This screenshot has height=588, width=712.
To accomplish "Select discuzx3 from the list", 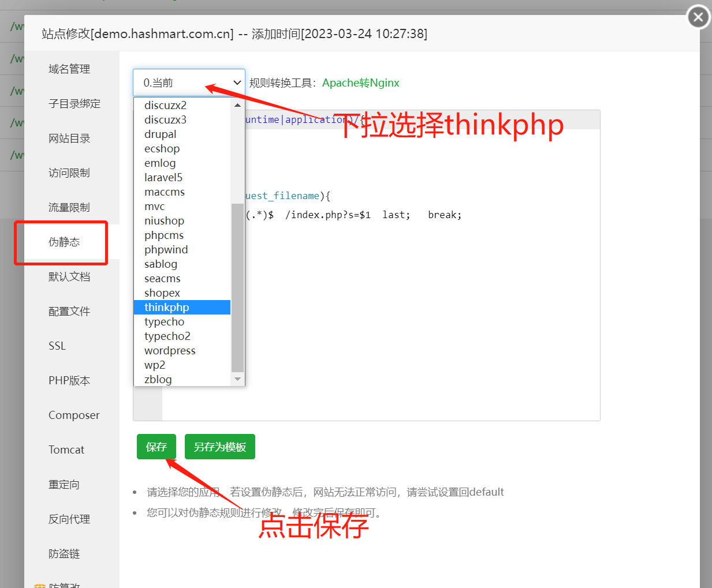I will point(182,119).
